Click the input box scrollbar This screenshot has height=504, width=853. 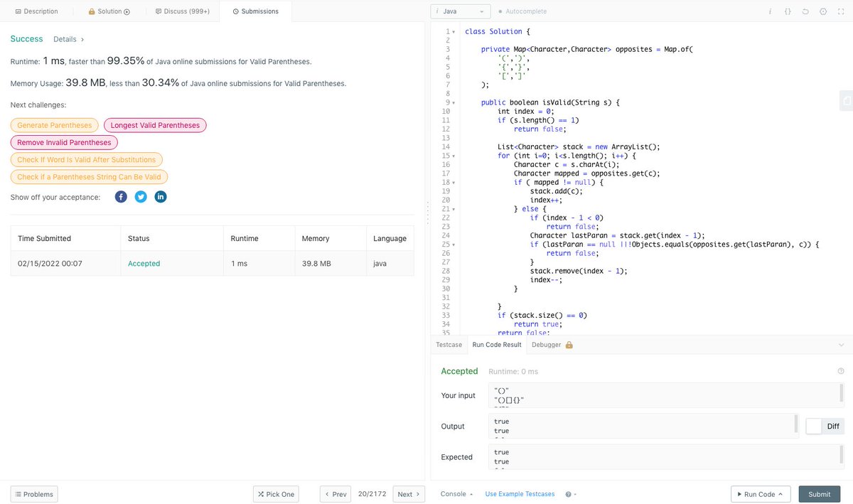tap(842, 393)
